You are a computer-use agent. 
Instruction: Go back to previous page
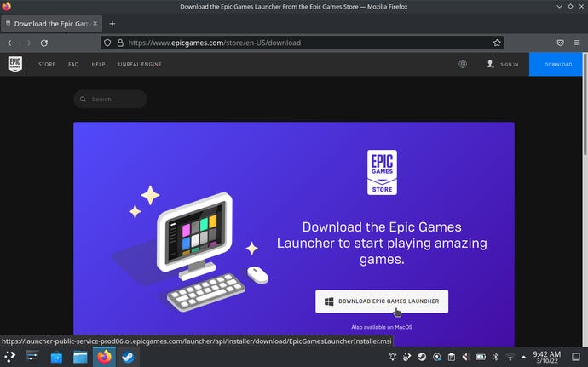point(11,43)
